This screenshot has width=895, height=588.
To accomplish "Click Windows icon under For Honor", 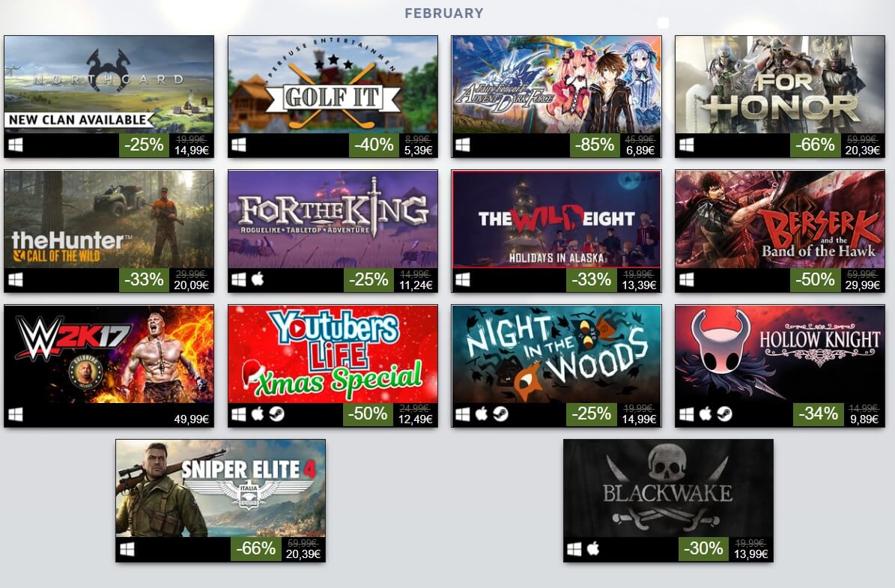I will pos(687,145).
